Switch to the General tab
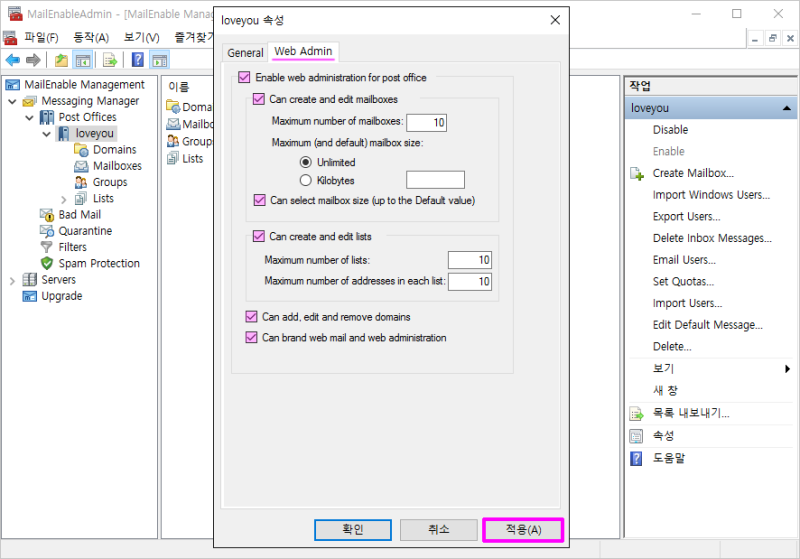Screen dimensions: 800x559 tap(245, 53)
